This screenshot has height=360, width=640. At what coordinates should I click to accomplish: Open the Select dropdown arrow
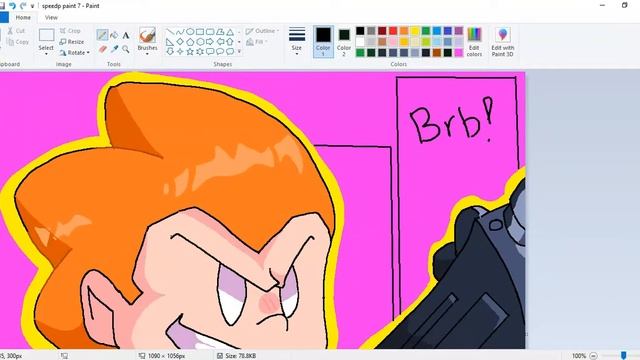(46, 54)
